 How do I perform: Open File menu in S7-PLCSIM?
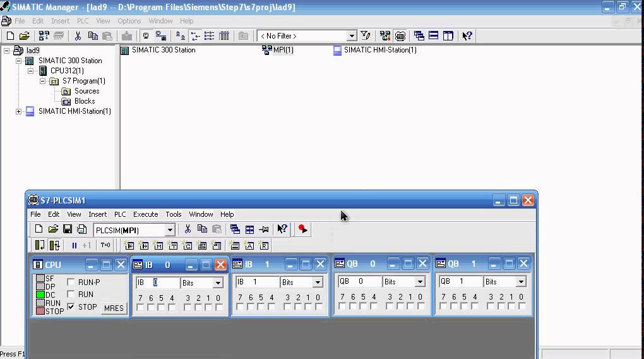point(35,214)
